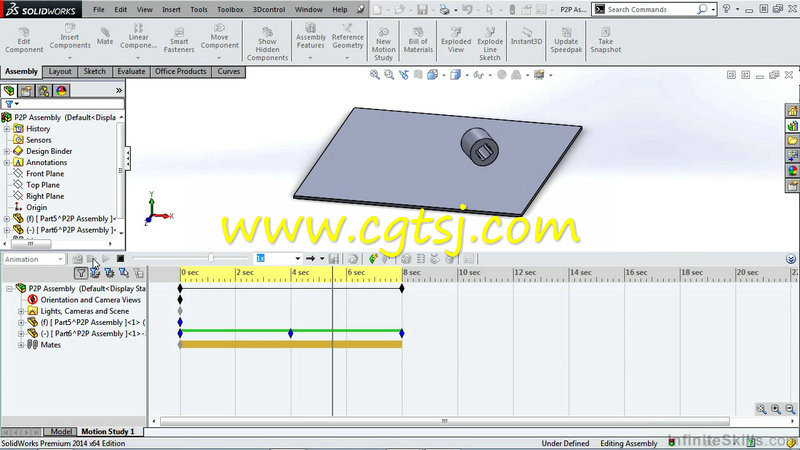This screenshot has height=450, width=800.
Task: Select Top Plane in feature tree
Action: [x=43, y=185]
